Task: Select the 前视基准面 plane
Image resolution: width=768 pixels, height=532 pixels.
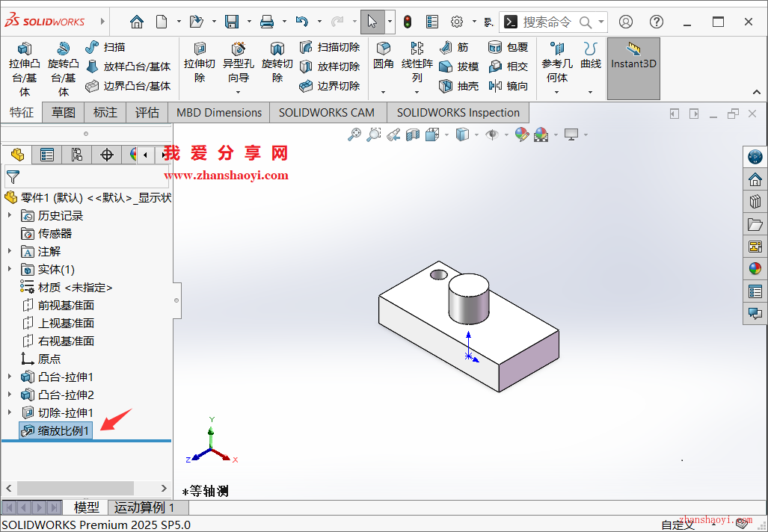Action: [58, 306]
